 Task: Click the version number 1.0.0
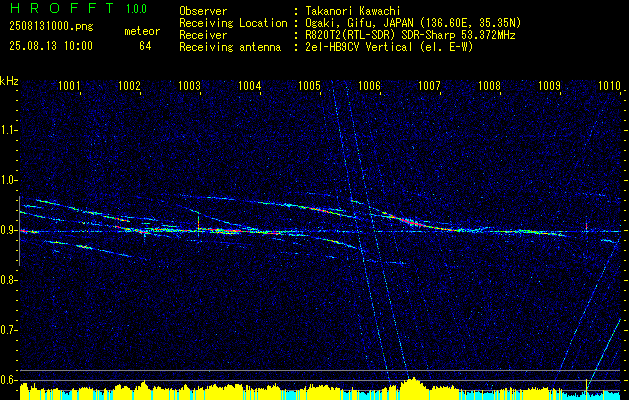136,9
